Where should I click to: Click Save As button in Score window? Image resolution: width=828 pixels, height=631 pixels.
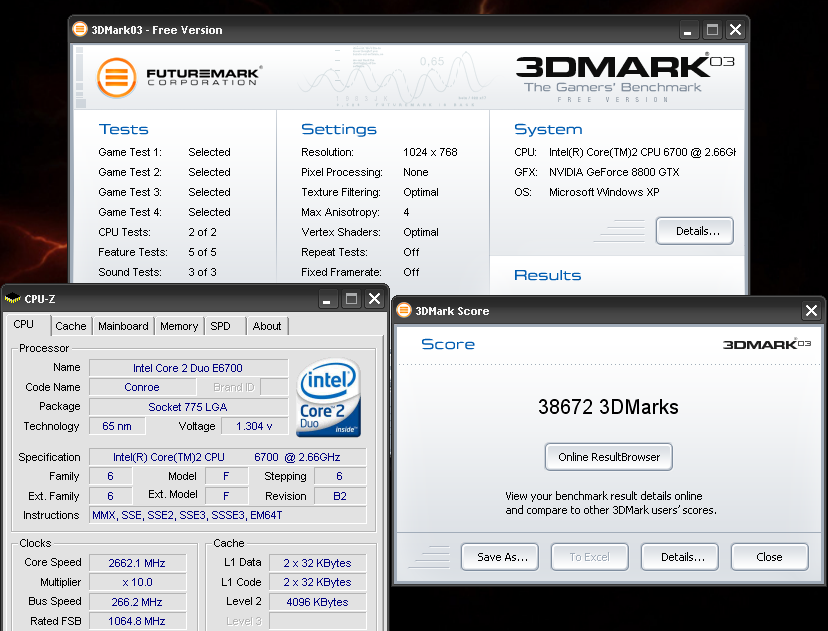(x=500, y=557)
